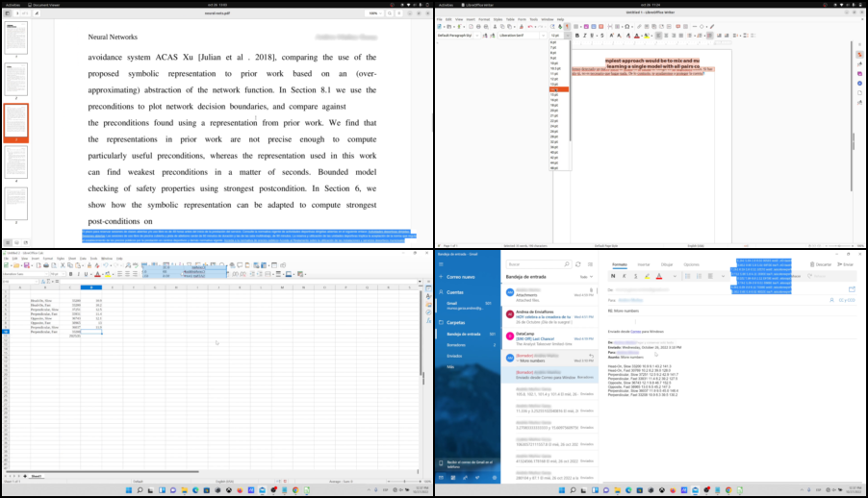Select page 3 thumbnail in Document Viewer
868x498 pixels.
pyautogui.click(x=16, y=122)
